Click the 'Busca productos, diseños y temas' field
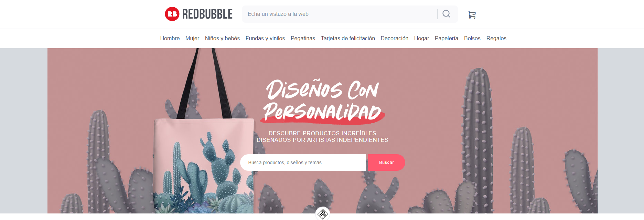 click(303, 163)
